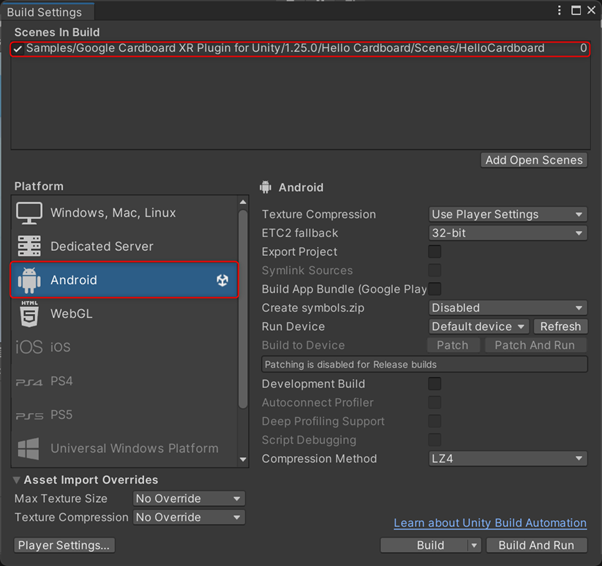Click the iOS platform icon
The width and height of the screenshot is (602, 566).
29,347
